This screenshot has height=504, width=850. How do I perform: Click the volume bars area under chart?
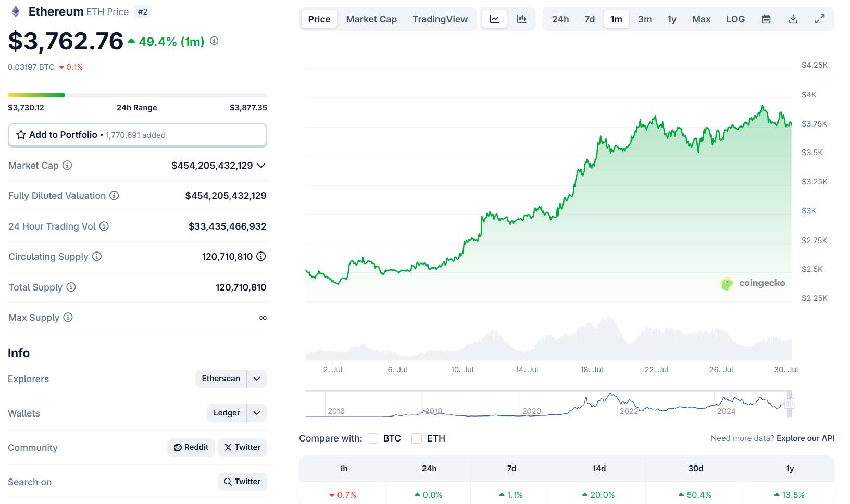(548, 338)
